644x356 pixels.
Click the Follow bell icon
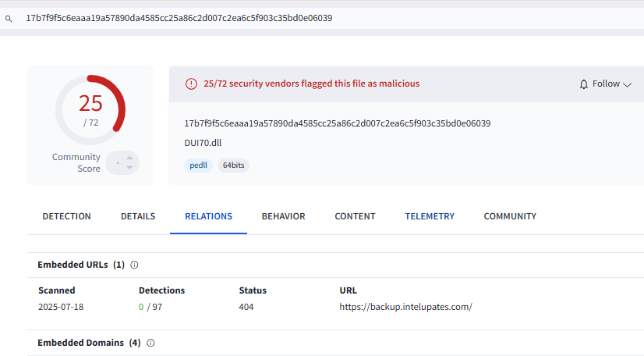[x=584, y=84]
